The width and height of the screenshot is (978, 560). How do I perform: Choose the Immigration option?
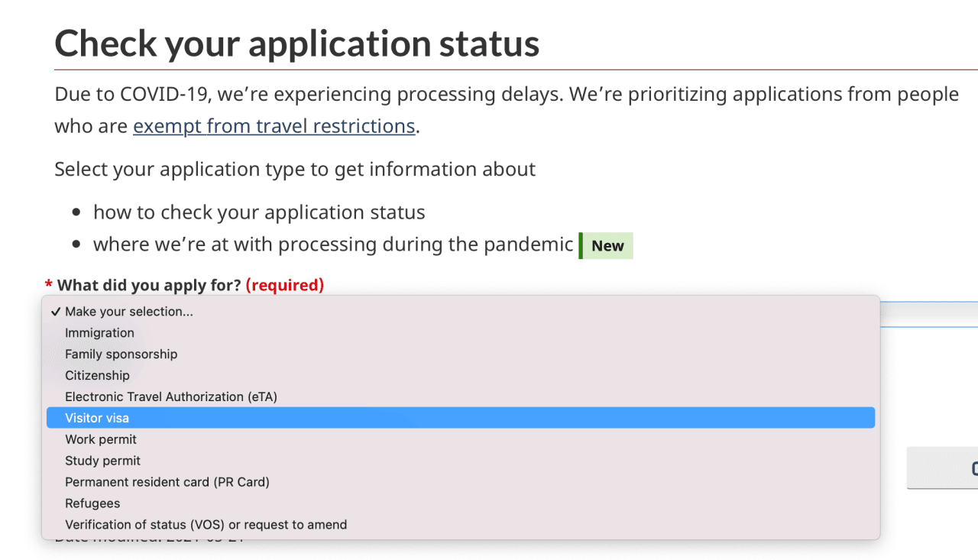click(x=99, y=333)
